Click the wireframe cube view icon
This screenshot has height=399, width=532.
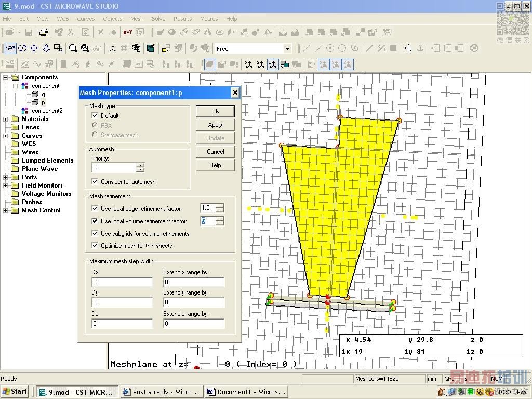tap(136, 48)
